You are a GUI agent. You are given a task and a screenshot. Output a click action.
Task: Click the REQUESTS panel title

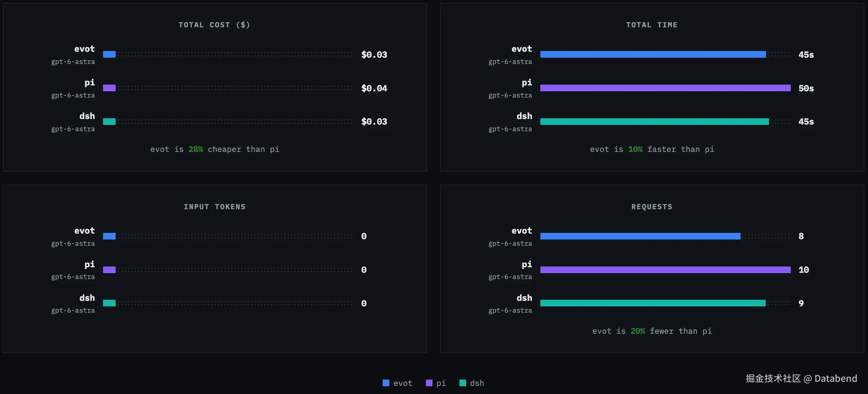tap(652, 207)
